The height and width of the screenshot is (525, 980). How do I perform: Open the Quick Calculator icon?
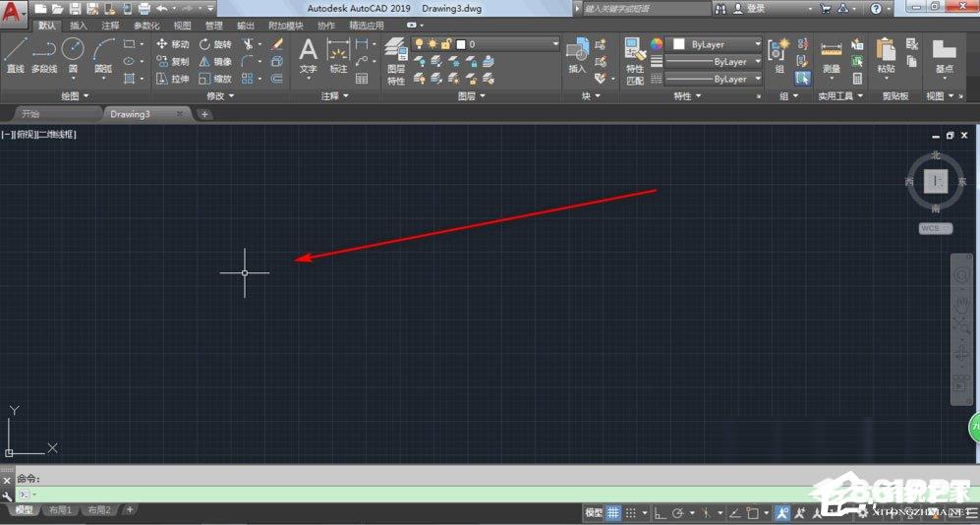[x=857, y=79]
